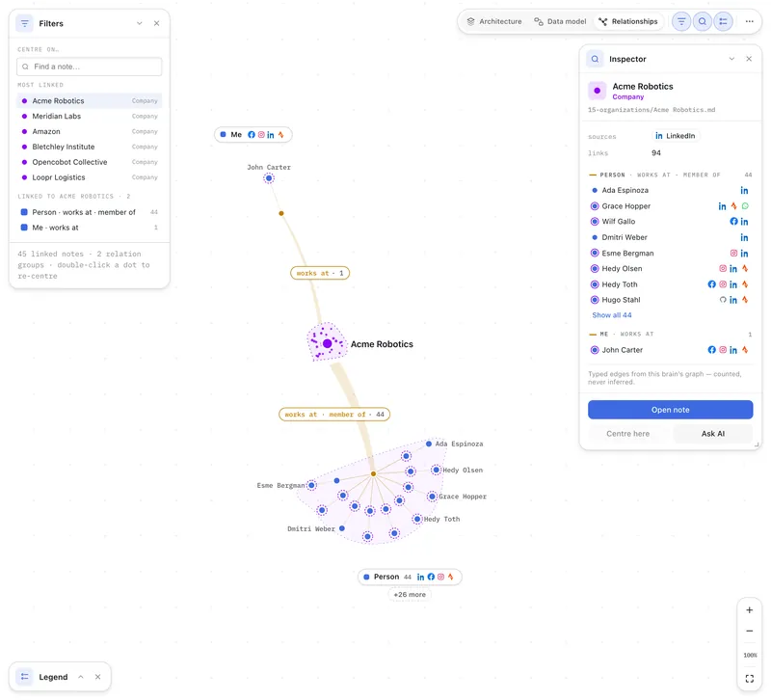Close the Inspector panel
The height and width of the screenshot is (700, 771).
pos(749,59)
